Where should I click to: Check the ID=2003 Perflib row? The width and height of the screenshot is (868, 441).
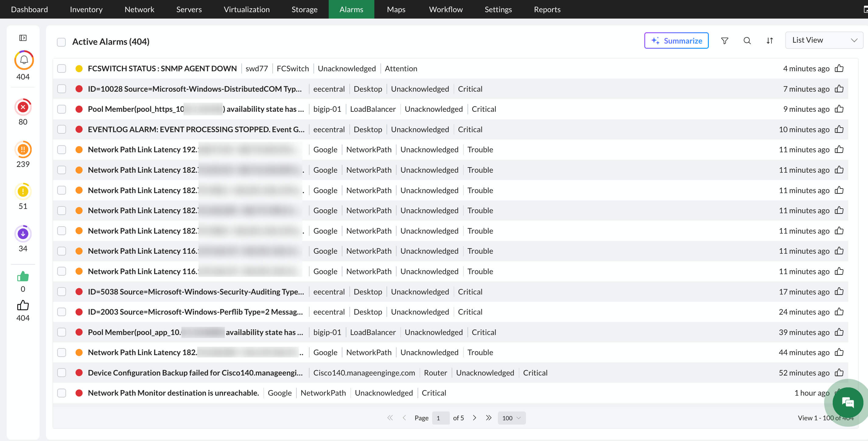62,312
